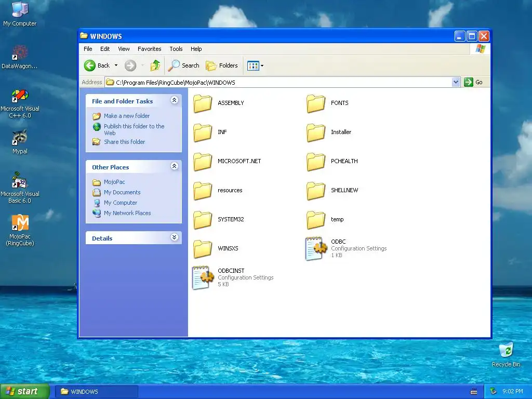This screenshot has height=399, width=532.
Task: Collapse the Other Places panel
Action: [x=175, y=166]
